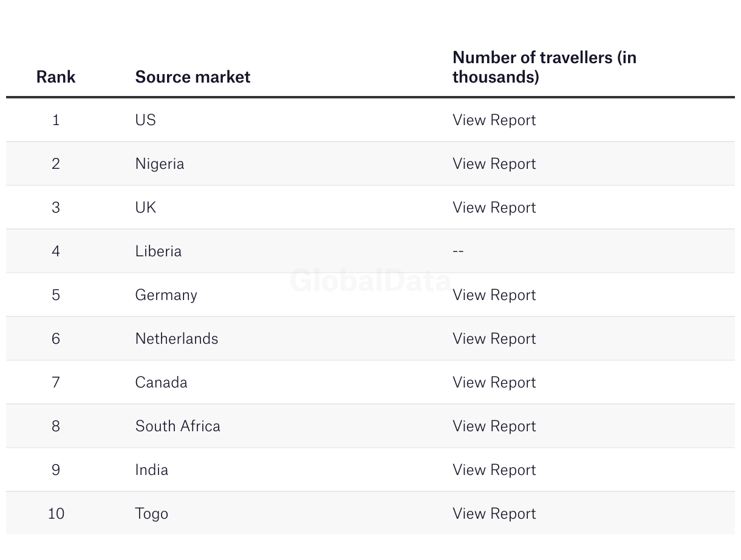Click Canada's View Report link
The image size is (741, 560).
point(494,383)
